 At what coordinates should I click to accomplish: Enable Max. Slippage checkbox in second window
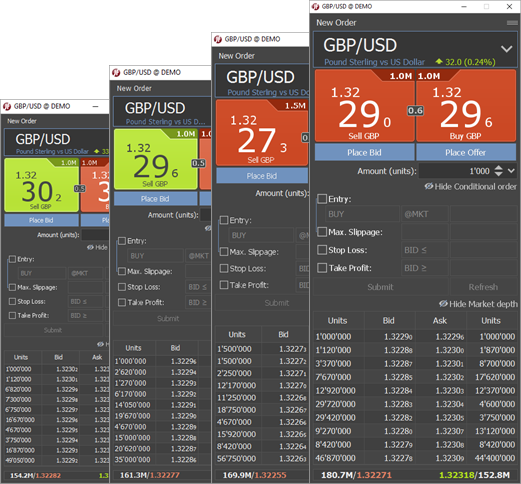pyautogui.click(x=122, y=271)
